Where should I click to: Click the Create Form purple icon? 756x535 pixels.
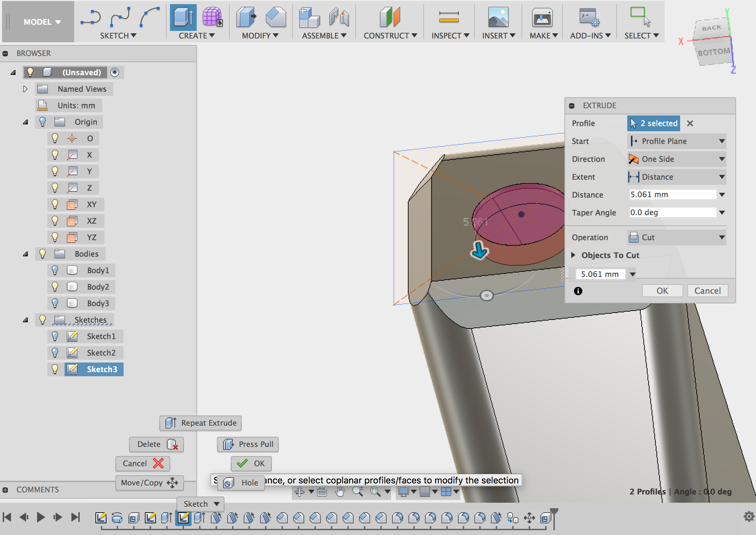[212, 17]
